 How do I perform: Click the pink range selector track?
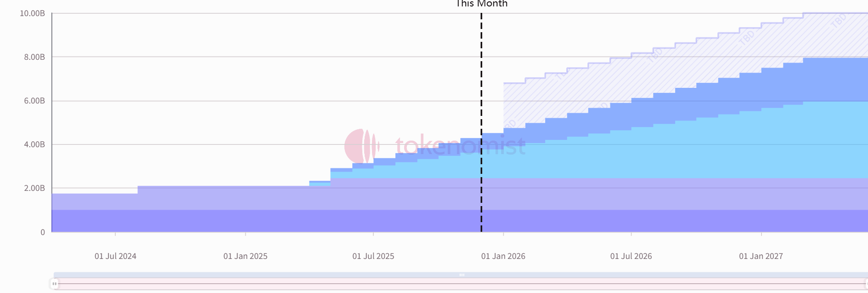[x=459, y=284]
